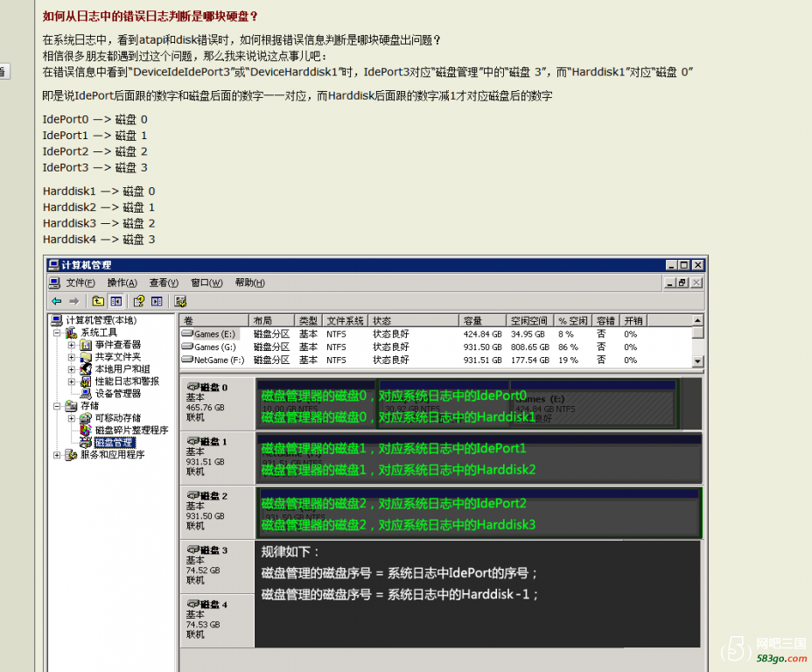Select 计算机管理(本地) root node
812x672 pixels.
pos(101,320)
